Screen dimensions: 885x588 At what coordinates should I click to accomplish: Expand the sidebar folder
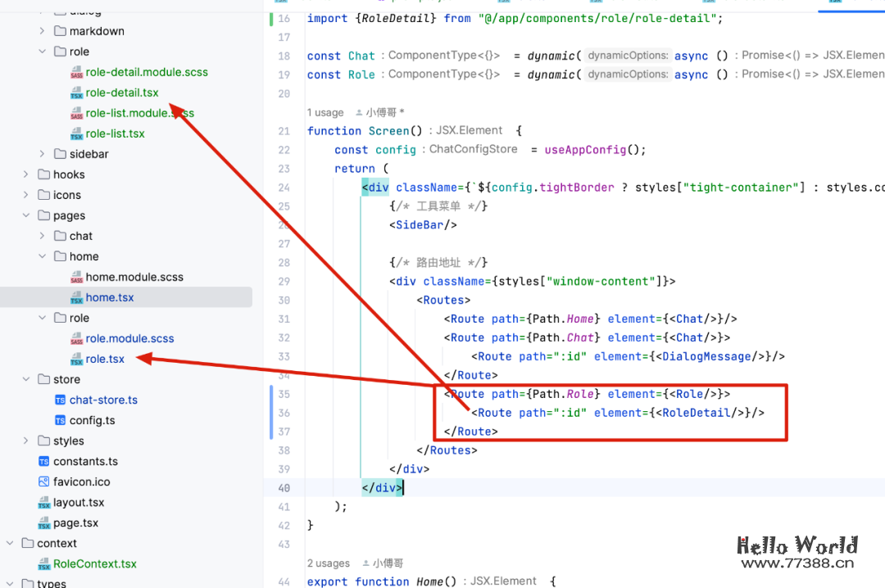pyautogui.click(x=43, y=154)
